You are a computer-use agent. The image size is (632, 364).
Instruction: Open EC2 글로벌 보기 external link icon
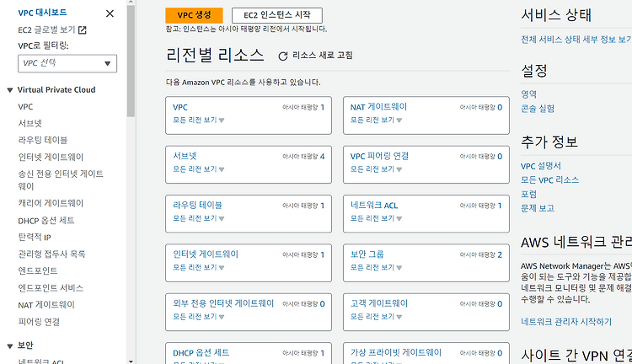click(83, 29)
